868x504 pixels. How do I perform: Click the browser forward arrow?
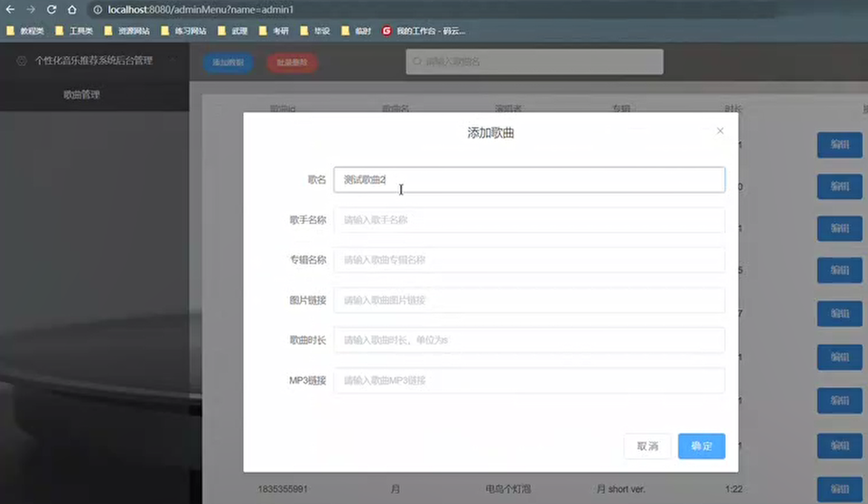pyautogui.click(x=31, y=10)
